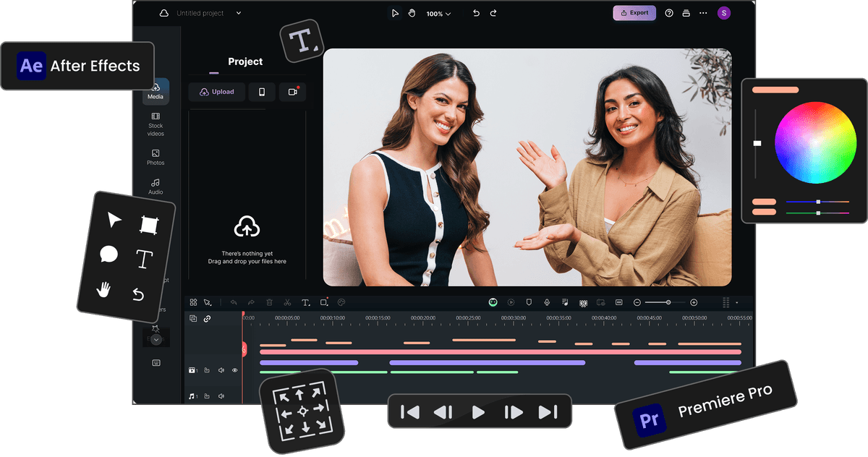Click the split scissors icon in timeline toolbar
The image size is (868, 457).
[x=287, y=302]
